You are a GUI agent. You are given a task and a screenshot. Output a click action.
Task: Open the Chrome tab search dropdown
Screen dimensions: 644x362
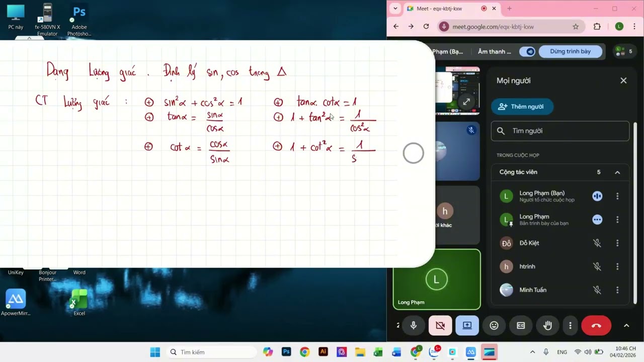[395, 9]
